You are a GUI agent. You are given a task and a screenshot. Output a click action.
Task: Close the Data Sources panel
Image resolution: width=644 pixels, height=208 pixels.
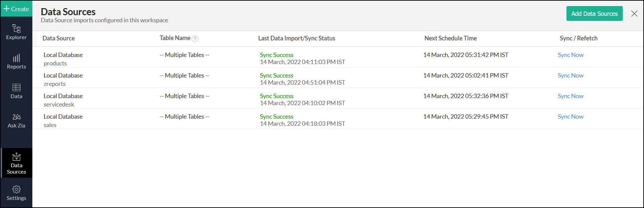(634, 13)
